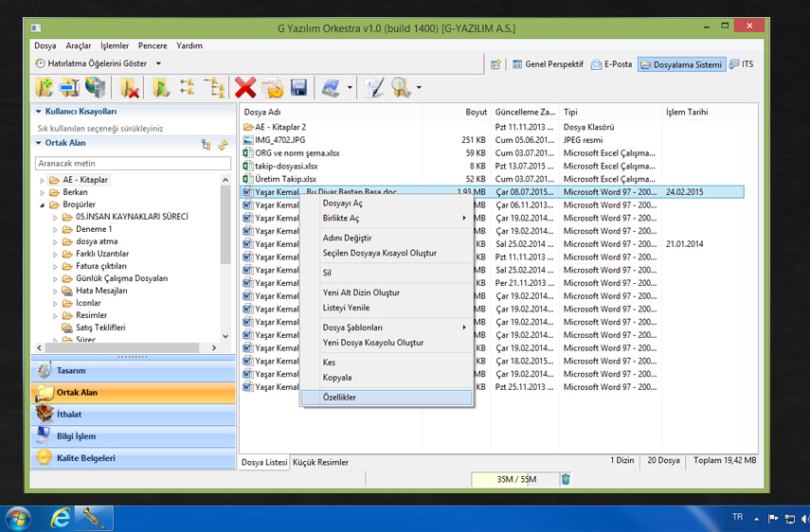Open Internet Explorer from the taskbar
Screen dimensions: 810x532
click(x=61, y=518)
